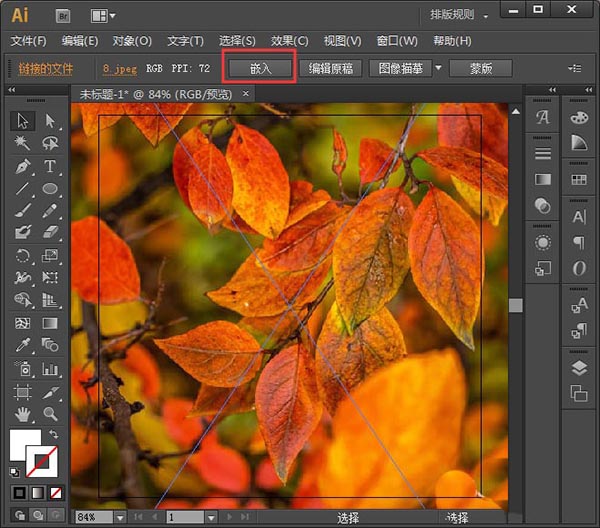The height and width of the screenshot is (528, 600).
Task: Set paint mode to Color
Action: (x=19, y=493)
